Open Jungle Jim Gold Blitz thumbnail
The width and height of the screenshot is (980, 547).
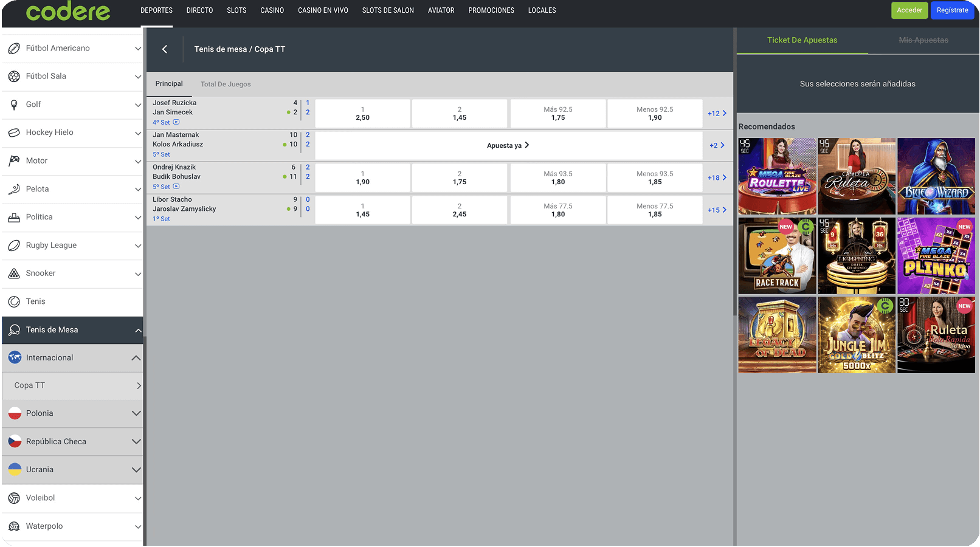point(857,335)
